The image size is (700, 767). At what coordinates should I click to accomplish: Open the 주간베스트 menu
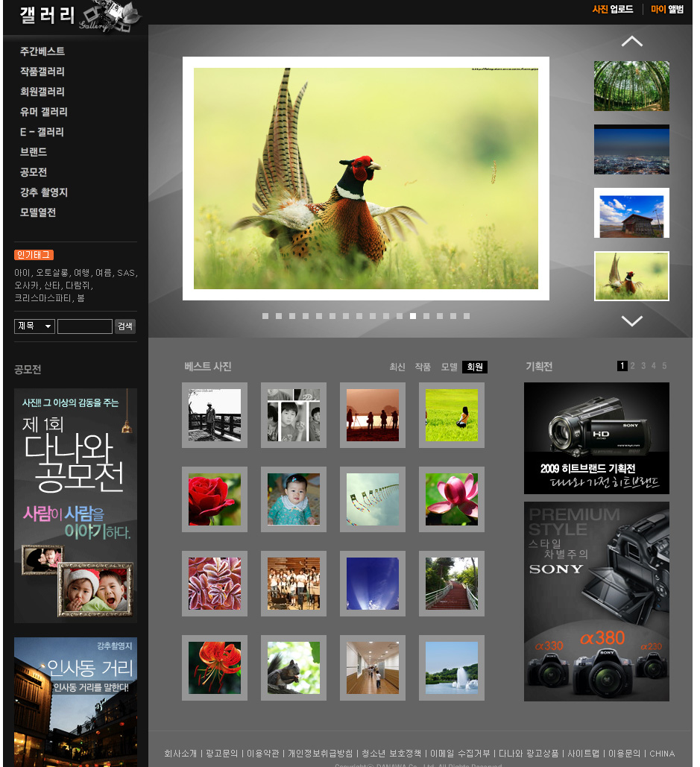pyautogui.click(x=42, y=51)
